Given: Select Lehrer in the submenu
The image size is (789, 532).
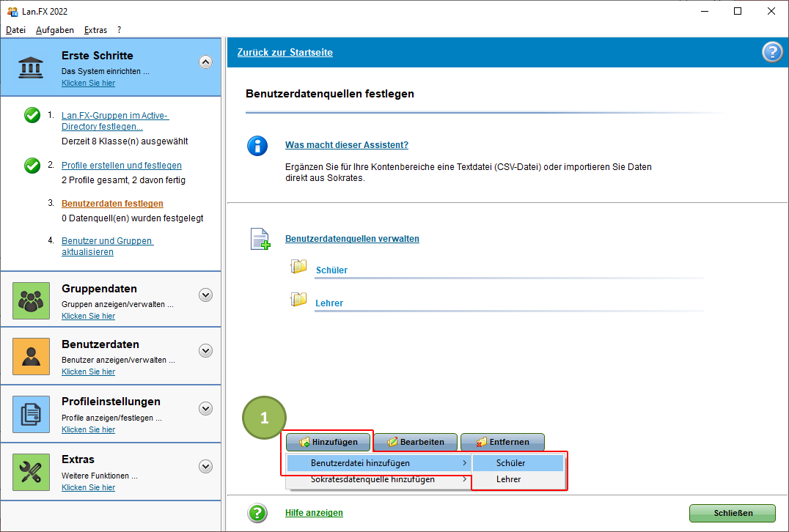Looking at the screenshot, I should (x=518, y=479).
